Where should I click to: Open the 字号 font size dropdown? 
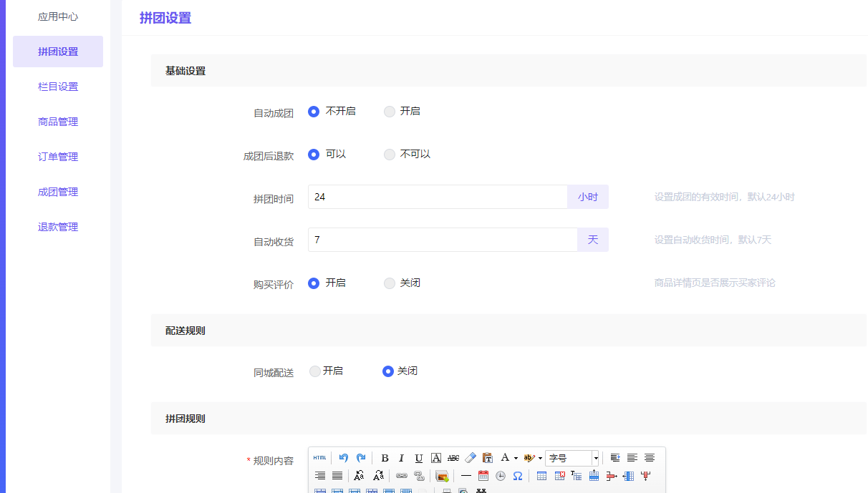572,458
